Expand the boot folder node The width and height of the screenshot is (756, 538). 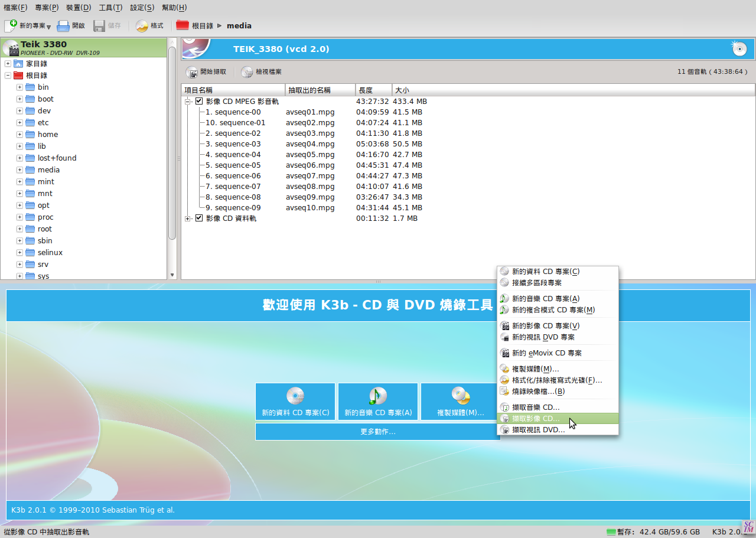click(19, 99)
